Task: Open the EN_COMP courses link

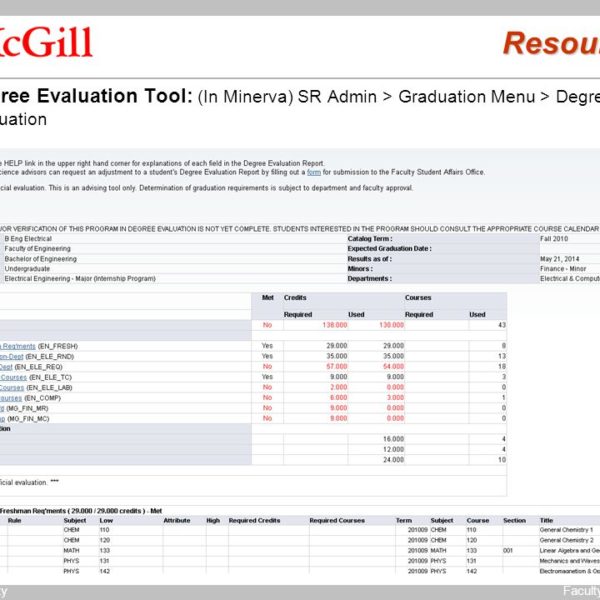Action: click(12, 398)
